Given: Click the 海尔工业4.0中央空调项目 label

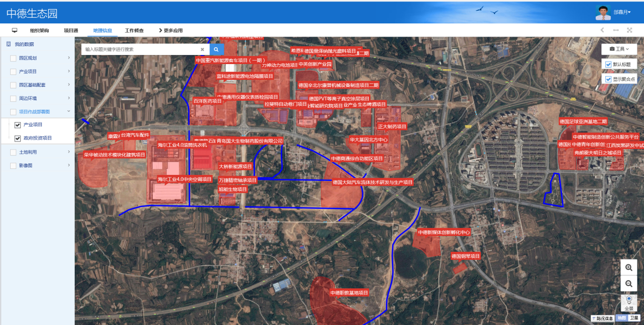Looking at the screenshot, I should coord(185,179).
